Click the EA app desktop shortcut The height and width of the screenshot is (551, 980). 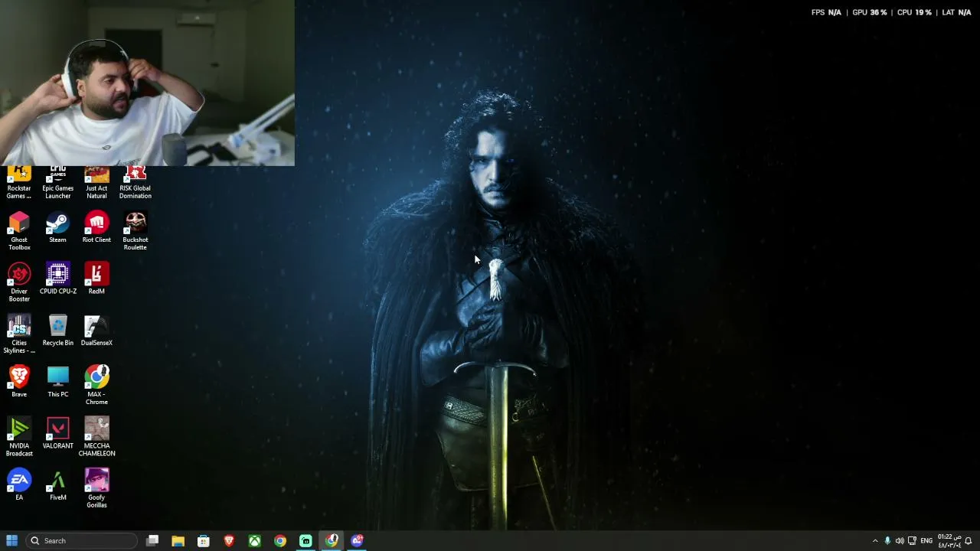[19, 484]
